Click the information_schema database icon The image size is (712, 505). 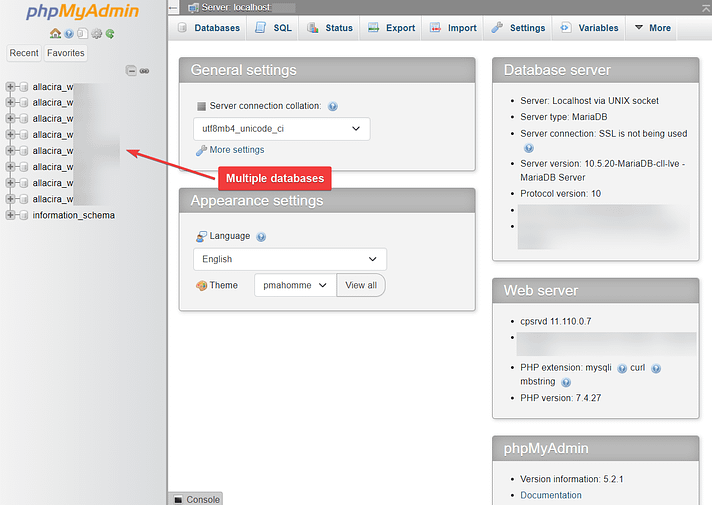[24, 215]
